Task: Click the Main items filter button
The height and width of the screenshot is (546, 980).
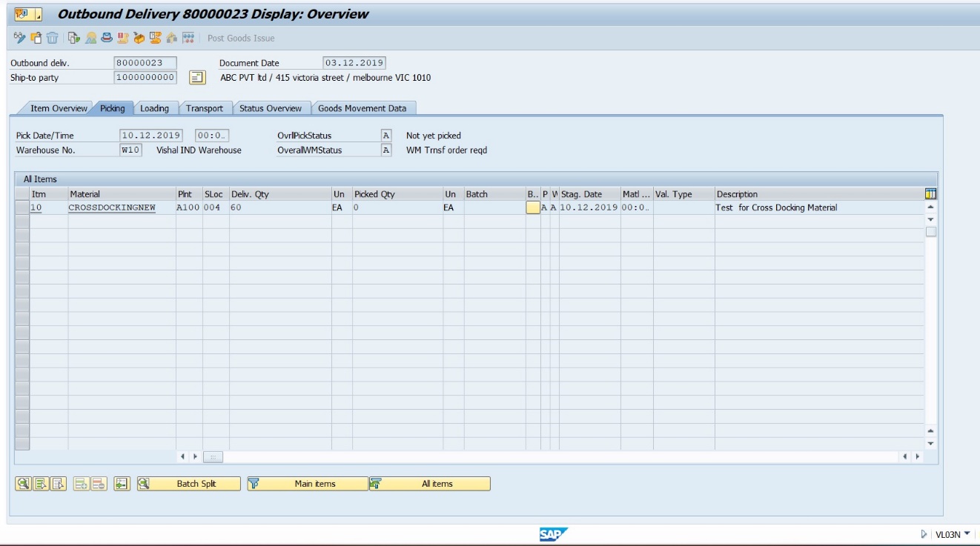Action: (x=308, y=484)
